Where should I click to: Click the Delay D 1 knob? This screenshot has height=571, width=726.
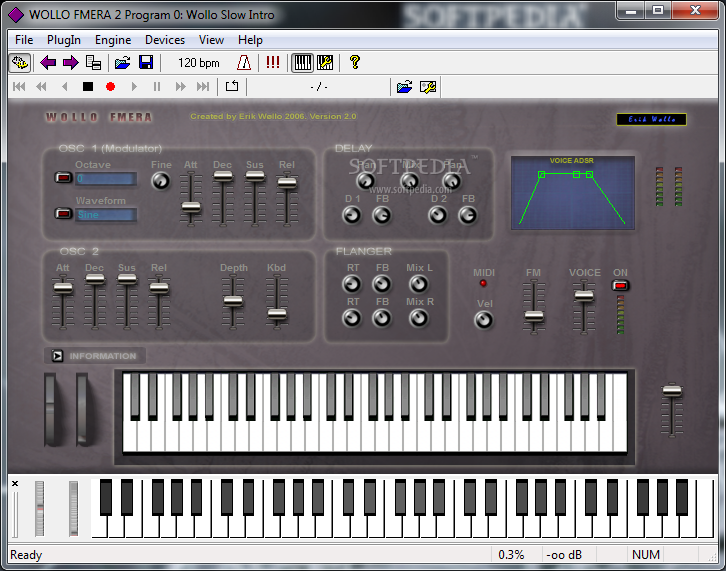351,215
